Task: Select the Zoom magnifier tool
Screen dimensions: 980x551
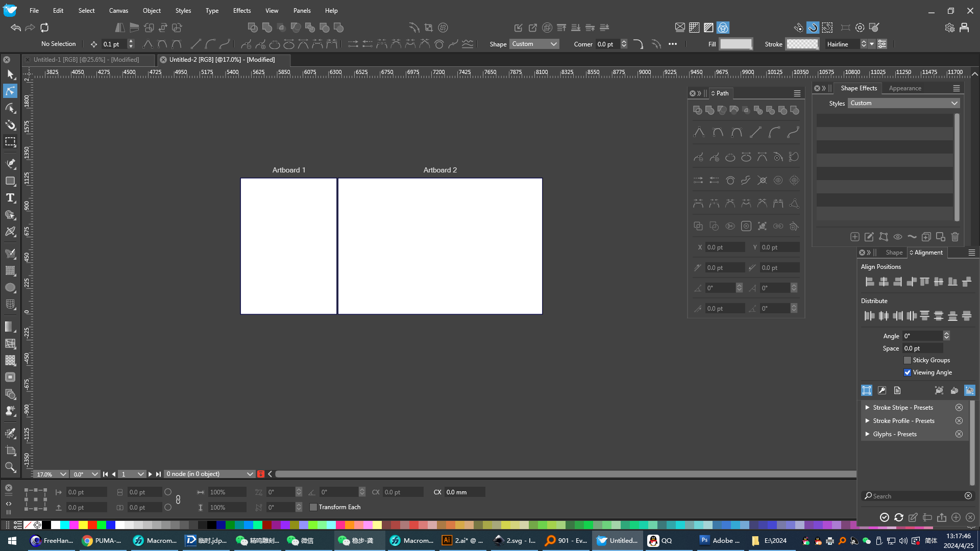Action: click(10, 467)
